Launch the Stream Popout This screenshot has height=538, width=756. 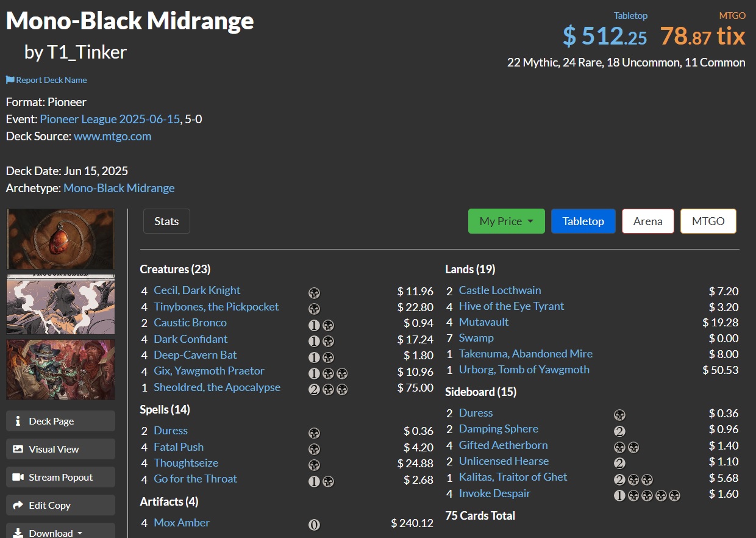(x=60, y=477)
